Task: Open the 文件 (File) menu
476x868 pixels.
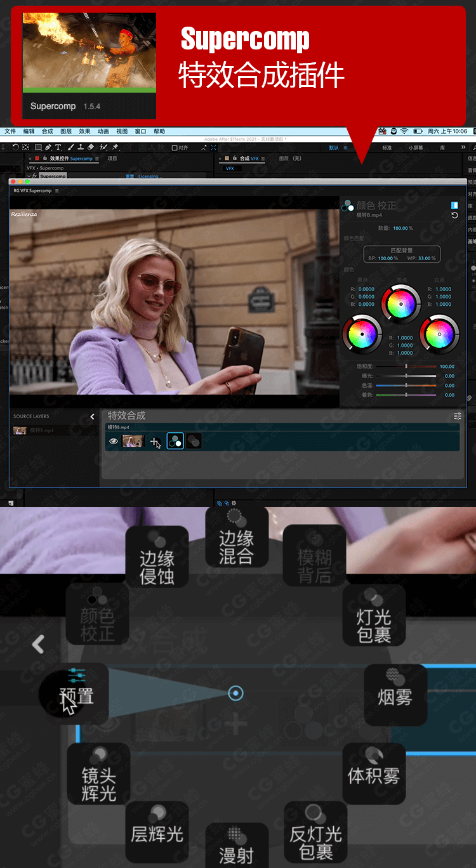Action: coord(10,131)
